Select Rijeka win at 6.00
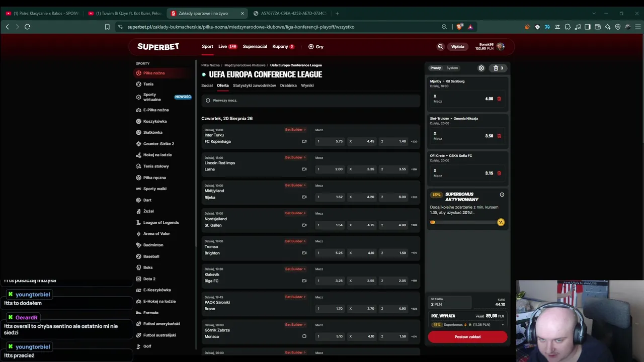 pos(394,197)
